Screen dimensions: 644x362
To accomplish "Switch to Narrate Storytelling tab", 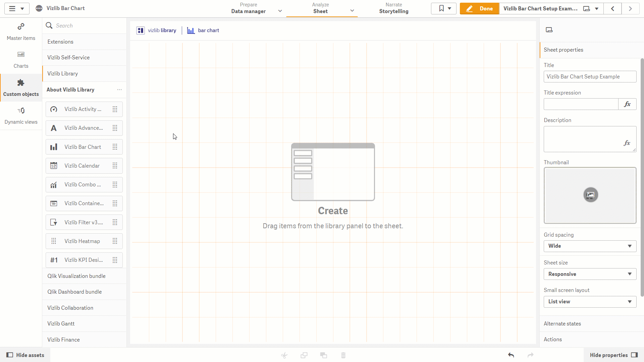I will 394,8.
